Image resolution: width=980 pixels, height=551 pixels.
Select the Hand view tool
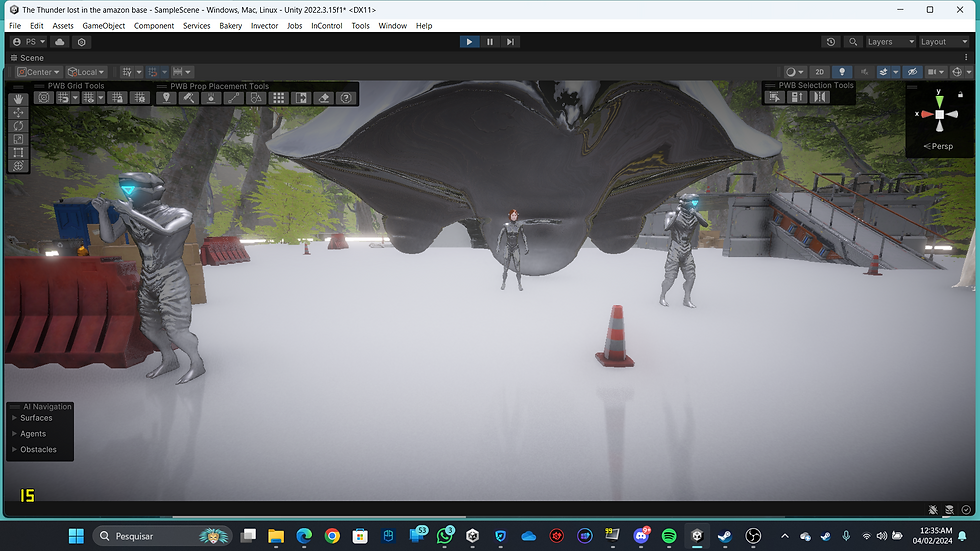coord(18,99)
